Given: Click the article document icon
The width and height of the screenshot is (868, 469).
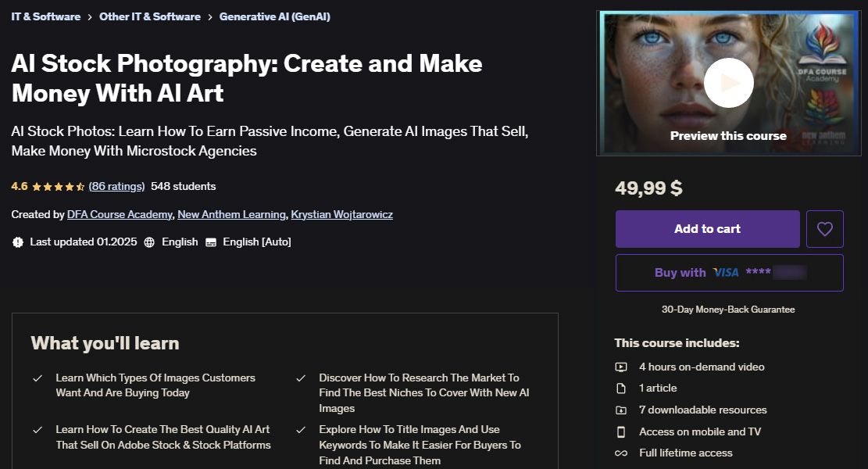Looking at the screenshot, I should point(621,388).
